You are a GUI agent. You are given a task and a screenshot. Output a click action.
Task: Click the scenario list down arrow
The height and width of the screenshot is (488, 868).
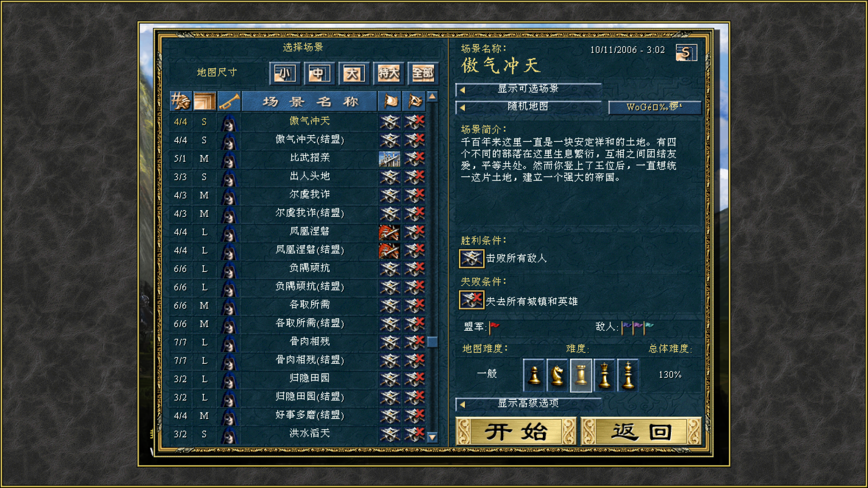[x=432, y=437]
